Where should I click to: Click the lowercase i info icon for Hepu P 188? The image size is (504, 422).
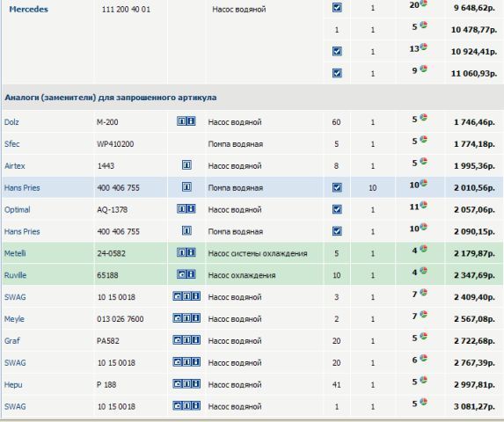(x=196, y=384)
